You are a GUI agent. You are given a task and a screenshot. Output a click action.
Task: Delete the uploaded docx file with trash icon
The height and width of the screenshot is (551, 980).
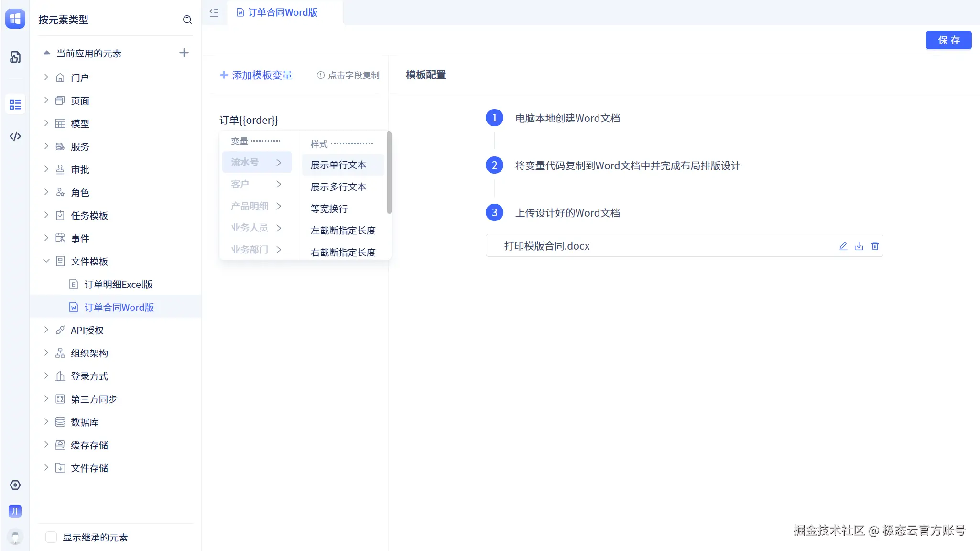(x=875, y=246)
